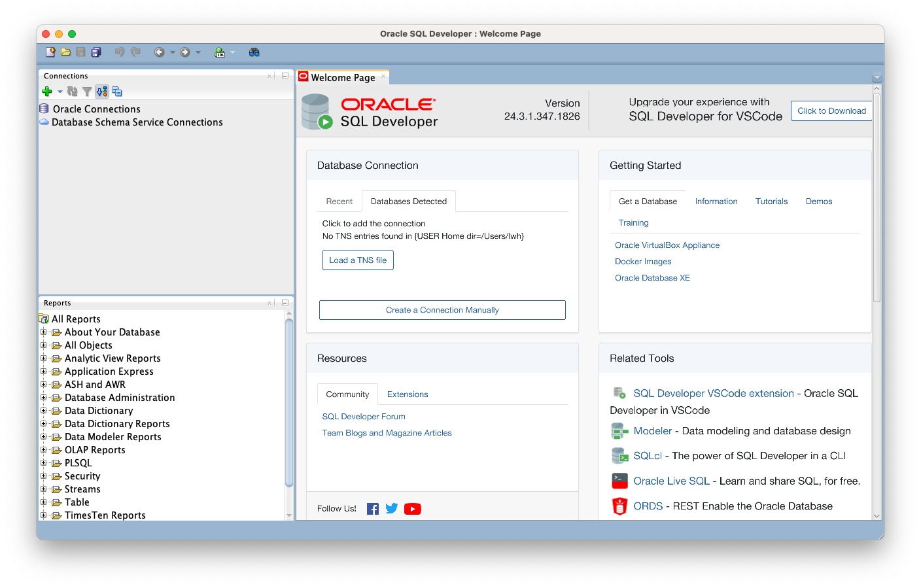
Task: Click the binoculars Find DB Object icon
Action: [x=254, y=52]
